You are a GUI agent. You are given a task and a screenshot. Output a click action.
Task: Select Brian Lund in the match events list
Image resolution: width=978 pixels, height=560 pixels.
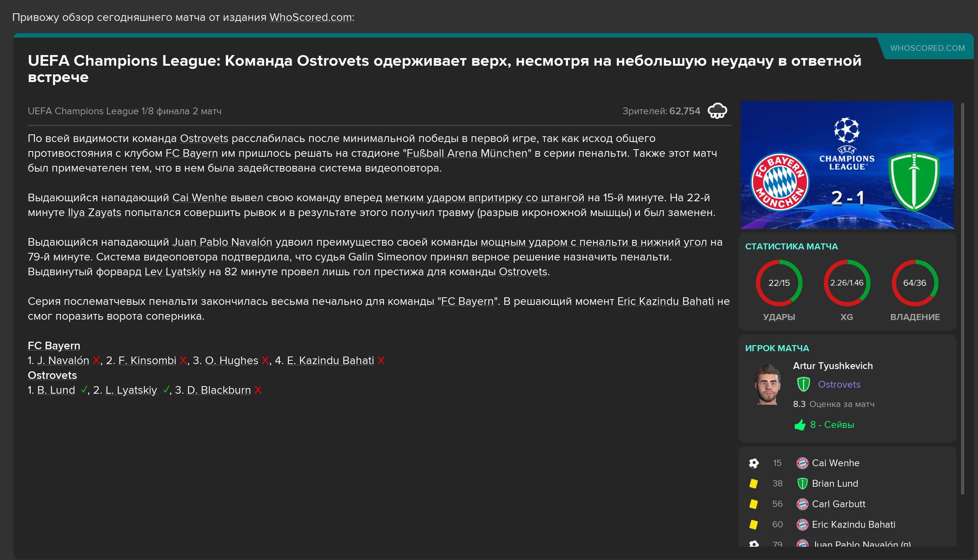835,483
